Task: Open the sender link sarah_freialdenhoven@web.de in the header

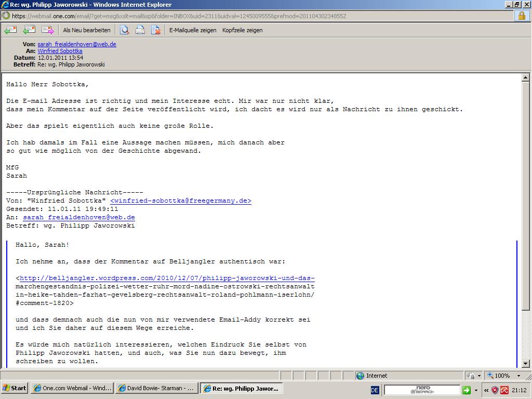Action: (77, 44)
